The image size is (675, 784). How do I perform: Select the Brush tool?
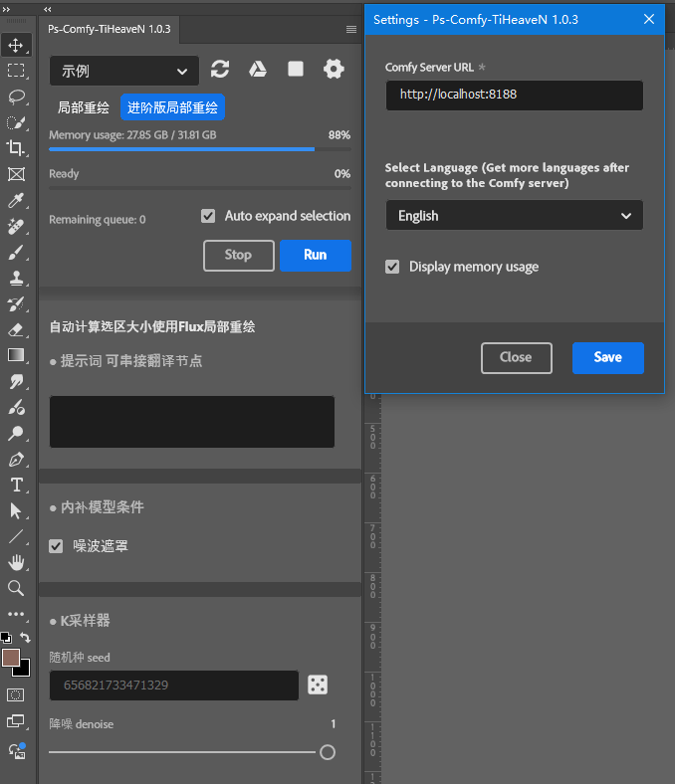(16, 252)
